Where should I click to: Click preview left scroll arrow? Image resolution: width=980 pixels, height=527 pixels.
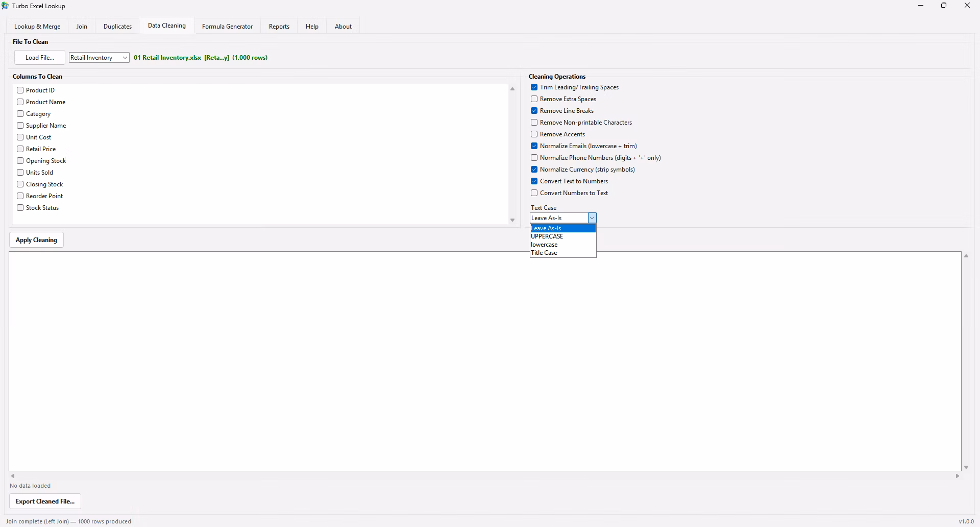pyautogui.click(x=13, y=476)
